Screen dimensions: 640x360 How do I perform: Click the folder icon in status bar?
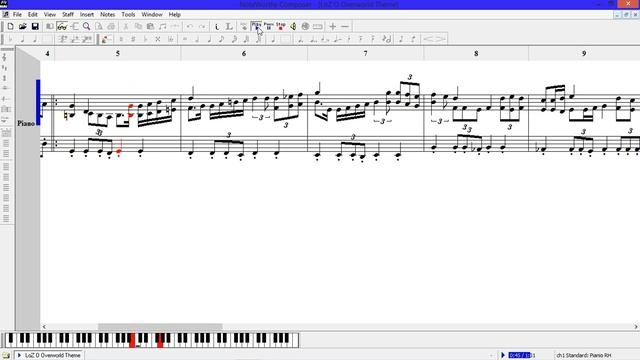(6, 355)
